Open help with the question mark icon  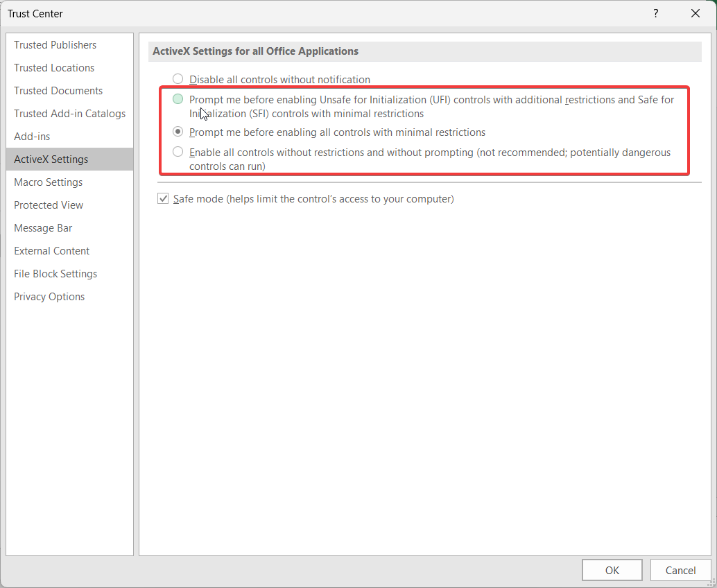pyautogui.click(x=656, y=13)
